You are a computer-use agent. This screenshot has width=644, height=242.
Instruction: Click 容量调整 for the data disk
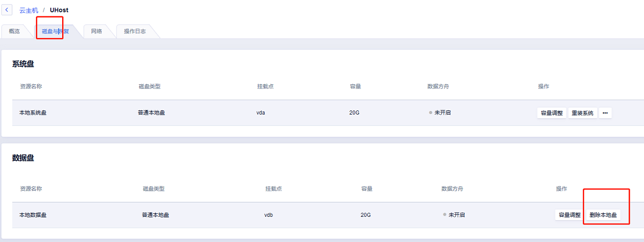(x=569, y=215)
